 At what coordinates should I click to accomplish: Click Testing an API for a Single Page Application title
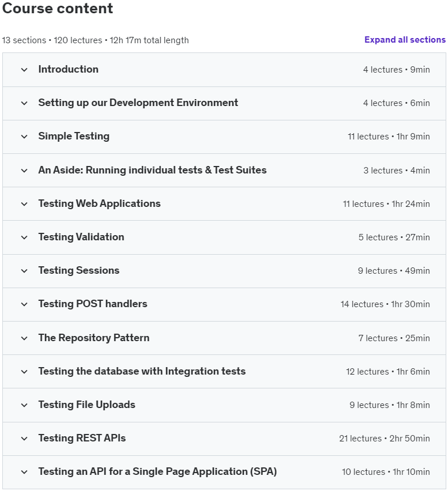click(157, 471)
